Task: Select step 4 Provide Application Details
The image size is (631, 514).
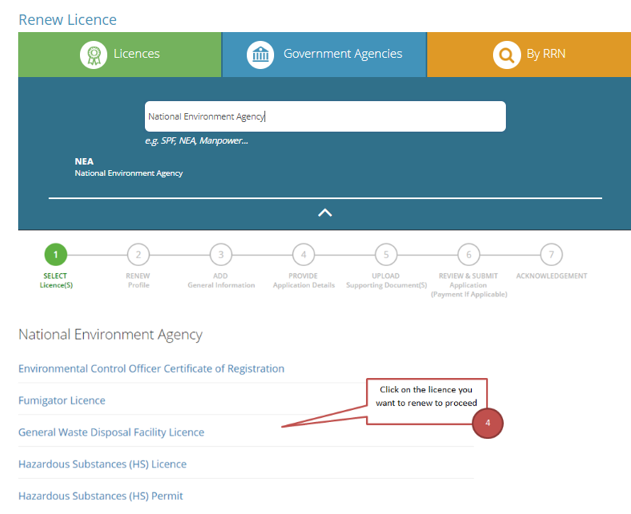Action: tap(303, 254)
